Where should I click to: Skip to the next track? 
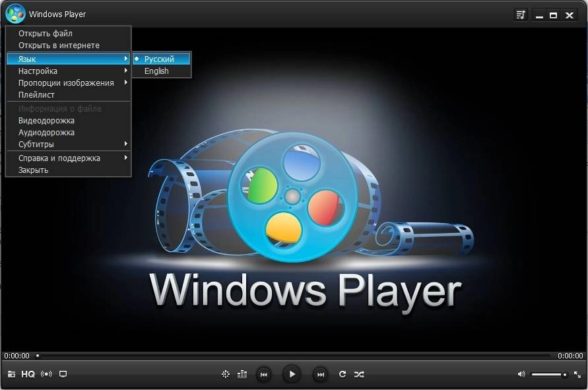click(x=320, y=374)
